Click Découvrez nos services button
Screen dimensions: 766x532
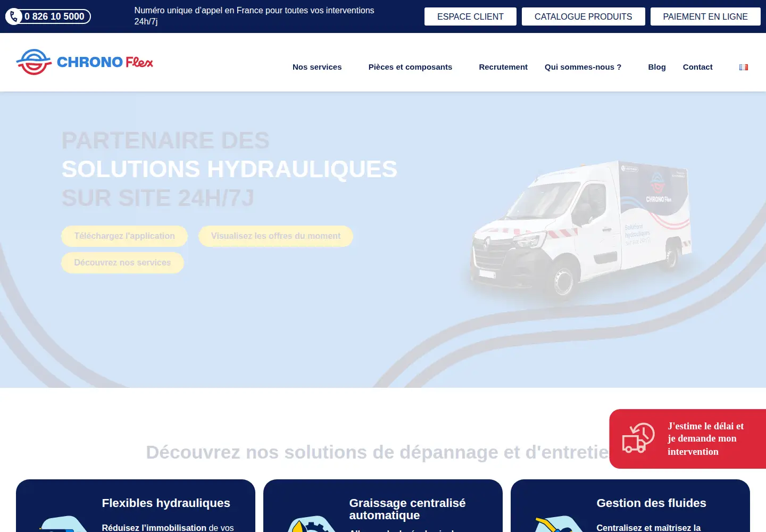click(122, 263)
